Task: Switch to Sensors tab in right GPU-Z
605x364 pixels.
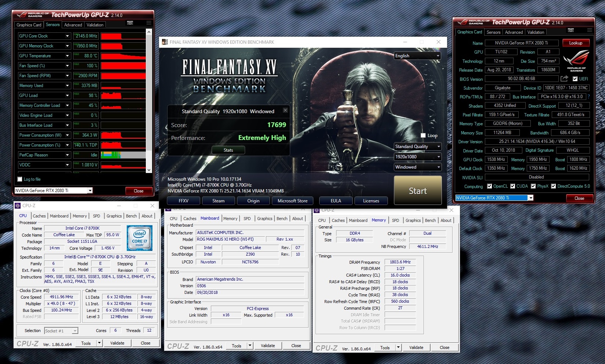Action: pos(493,32)
